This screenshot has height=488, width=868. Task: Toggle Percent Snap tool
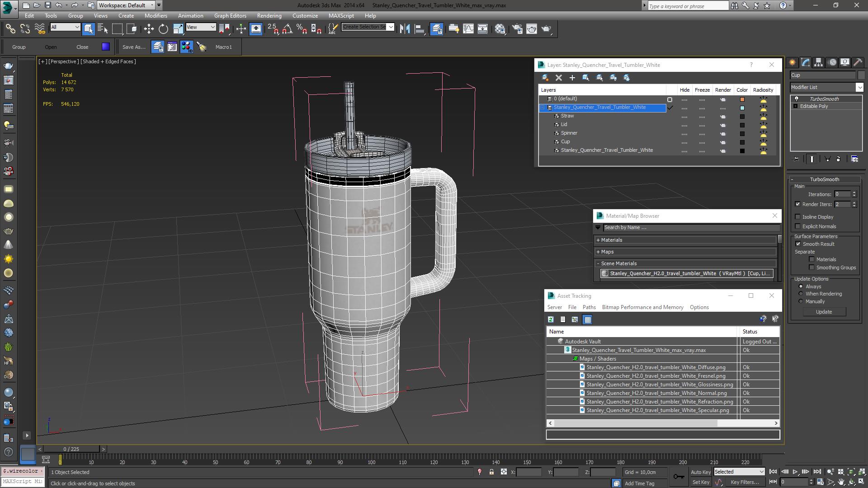pos(302,29)
